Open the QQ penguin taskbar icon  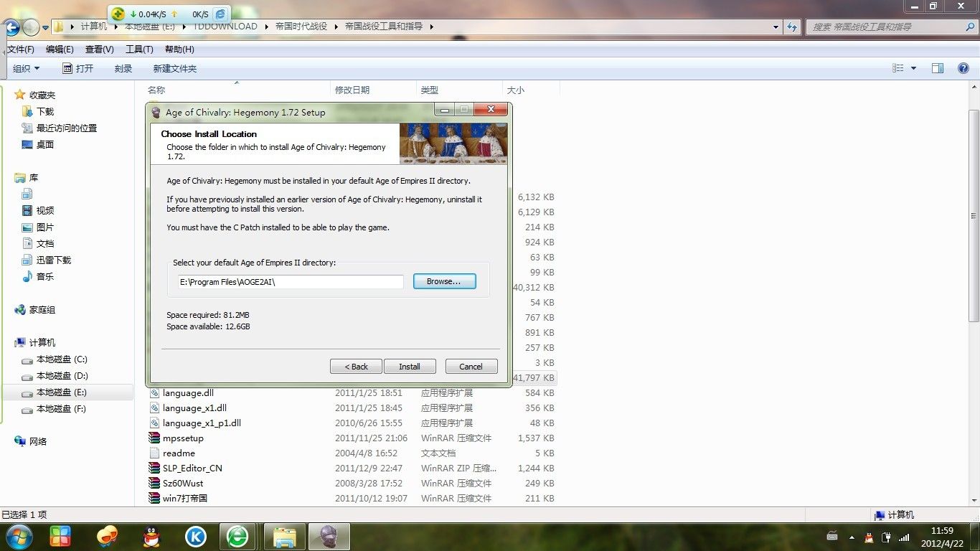point(151,536)
